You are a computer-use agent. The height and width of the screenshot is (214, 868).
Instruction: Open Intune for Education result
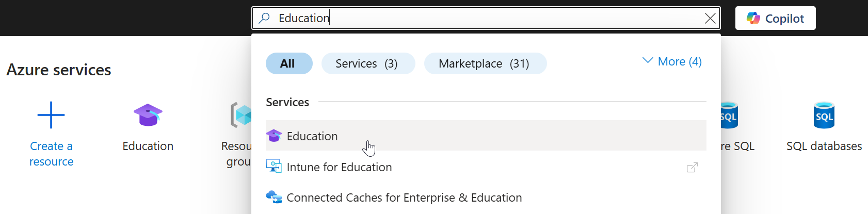click(x=339, y=167)
